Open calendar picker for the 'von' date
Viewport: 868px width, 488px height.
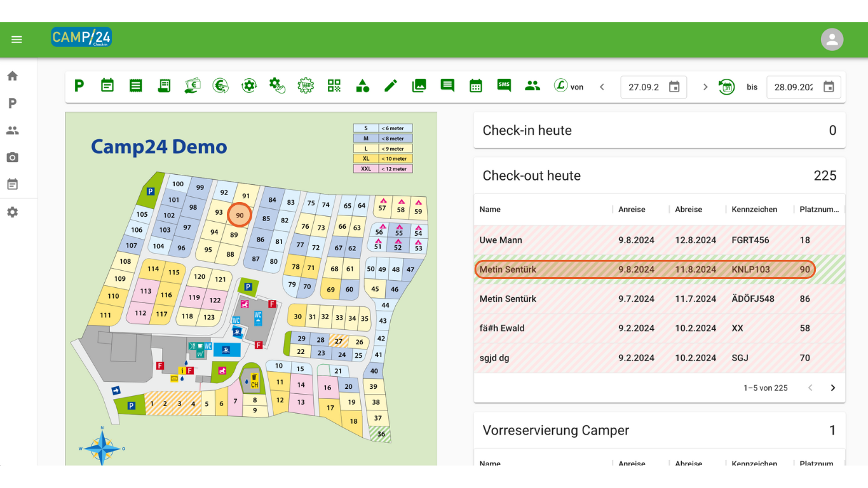pos(674,87)
